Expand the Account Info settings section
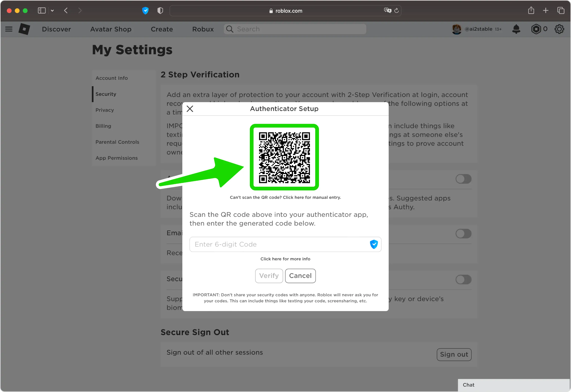 [x=112, y=78]
